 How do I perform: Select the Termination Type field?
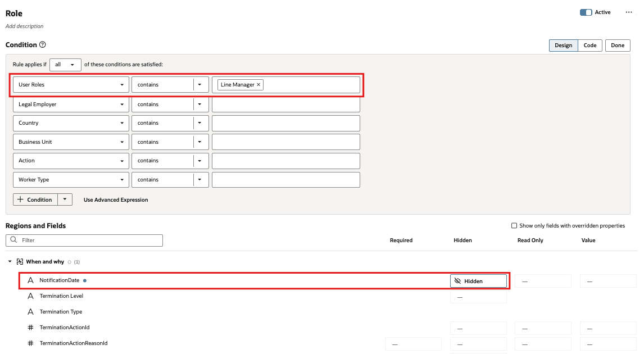(61, 312)
